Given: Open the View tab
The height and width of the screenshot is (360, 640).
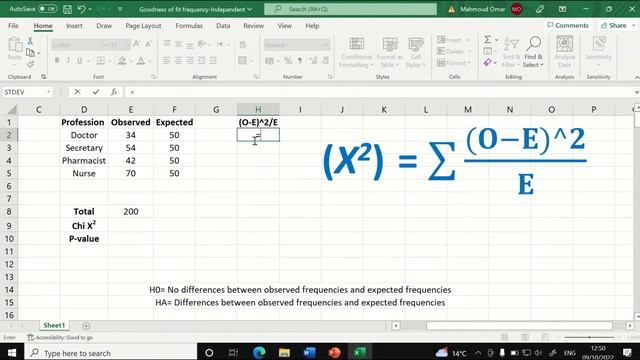Looking at the screenshot, I should coord(284,26).
